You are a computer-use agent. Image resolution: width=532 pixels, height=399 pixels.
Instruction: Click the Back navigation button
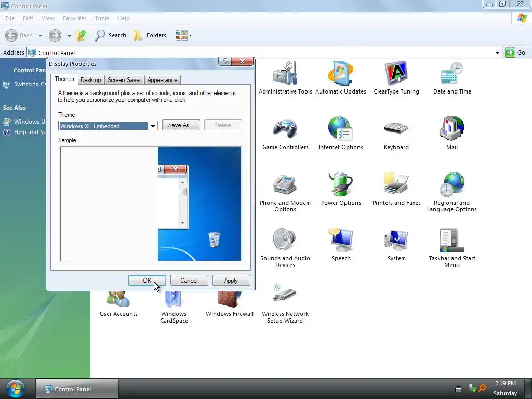(x=19, y=35)
